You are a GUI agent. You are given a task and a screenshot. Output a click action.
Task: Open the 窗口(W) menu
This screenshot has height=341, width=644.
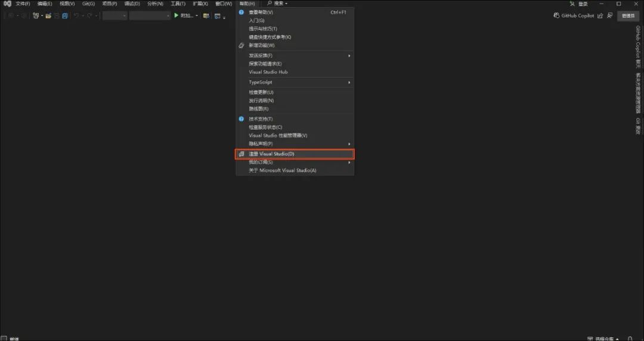point(224,4)
